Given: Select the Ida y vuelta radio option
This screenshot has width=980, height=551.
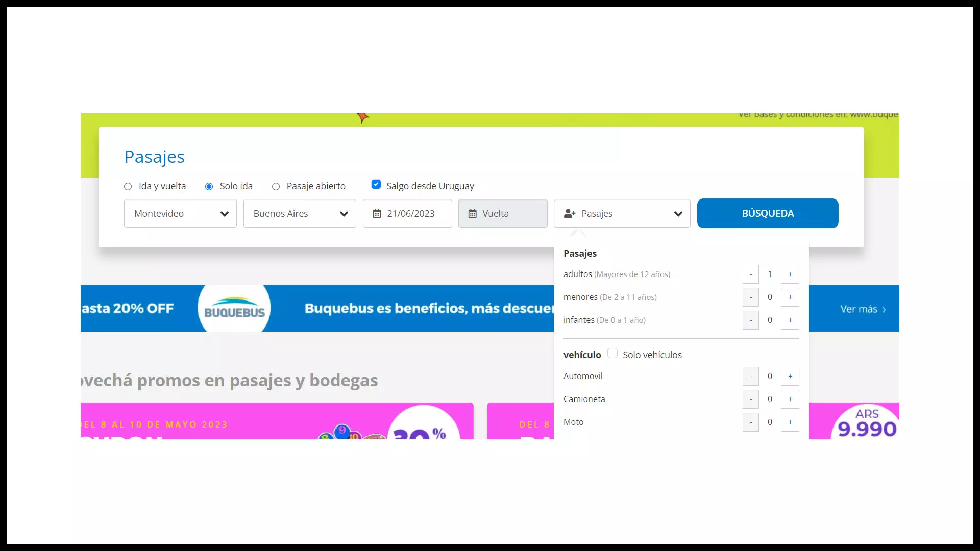Looking at the screenshot, I should tap(128, 186).
